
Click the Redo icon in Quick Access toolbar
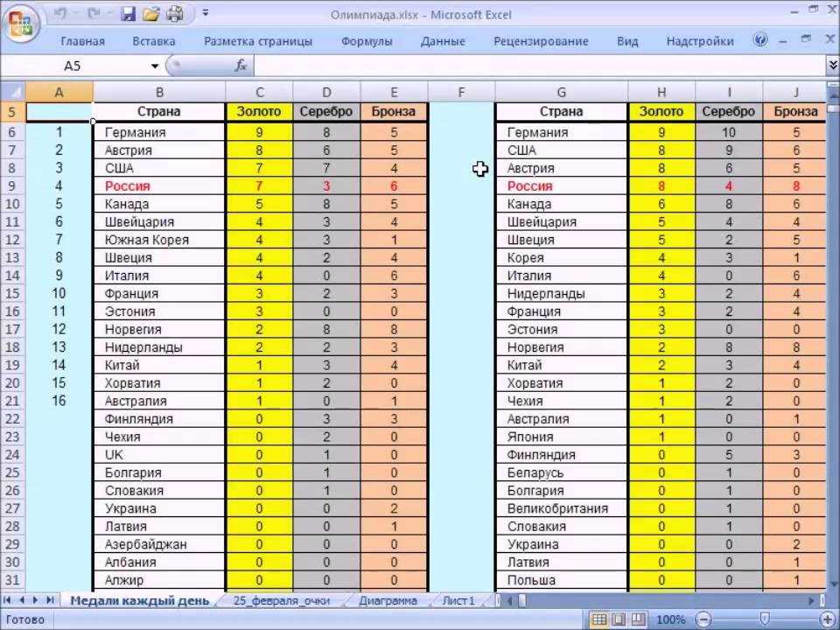coord(94,15)
